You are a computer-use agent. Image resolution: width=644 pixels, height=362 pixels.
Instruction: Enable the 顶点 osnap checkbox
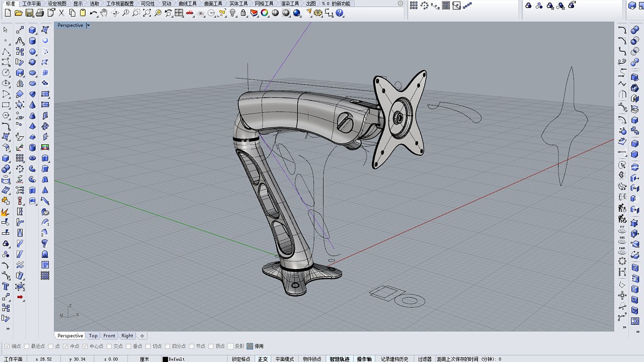211,346
